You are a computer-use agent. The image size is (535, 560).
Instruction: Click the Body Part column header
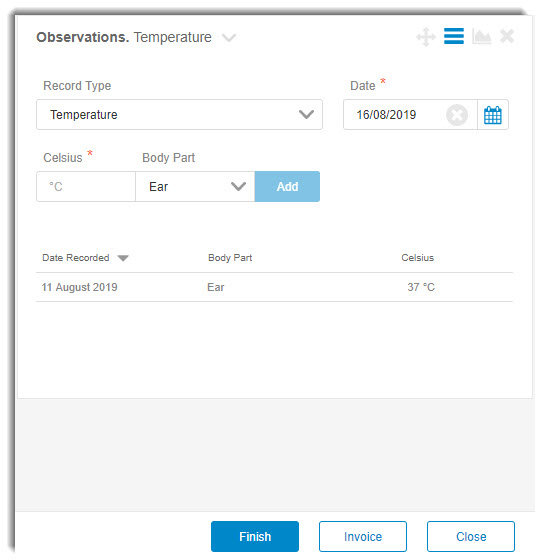(x=230, y=258)
